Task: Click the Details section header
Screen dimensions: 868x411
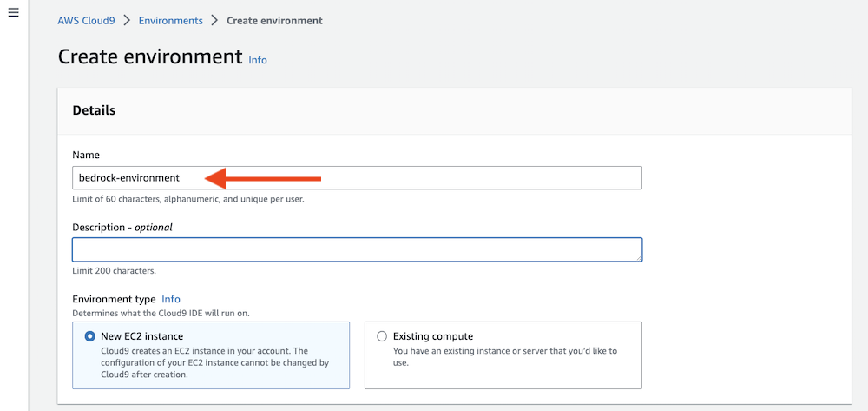Action: pos(94,110)
